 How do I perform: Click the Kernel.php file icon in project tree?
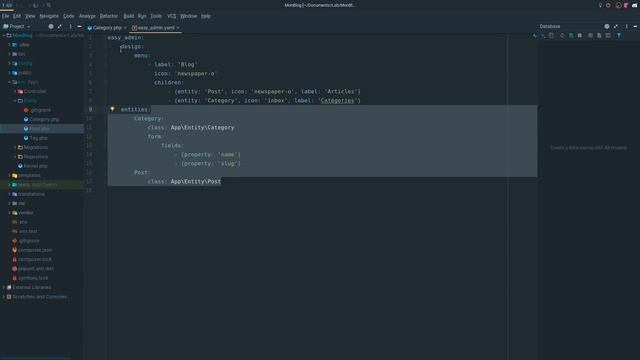click(x=20, y=166)
